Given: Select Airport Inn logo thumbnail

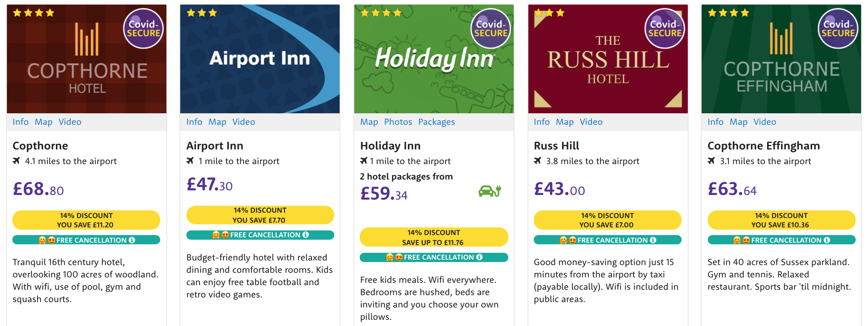Looking at the screenshot, I should coord(260,59).
